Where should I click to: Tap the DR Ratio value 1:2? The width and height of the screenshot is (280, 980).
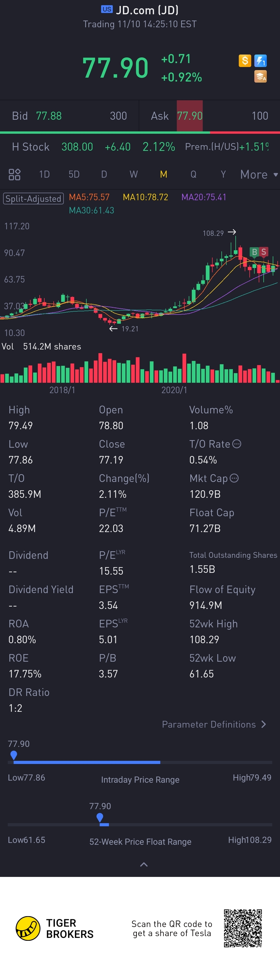click(15, 708)
